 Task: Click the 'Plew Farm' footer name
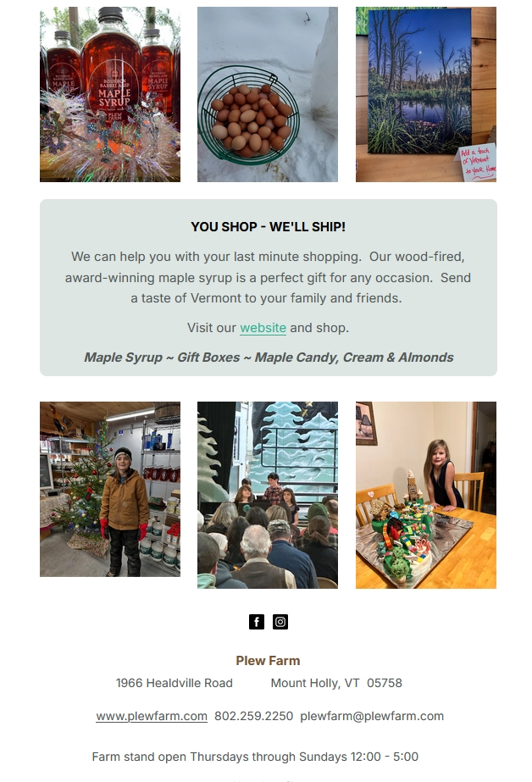click(269, 661)
